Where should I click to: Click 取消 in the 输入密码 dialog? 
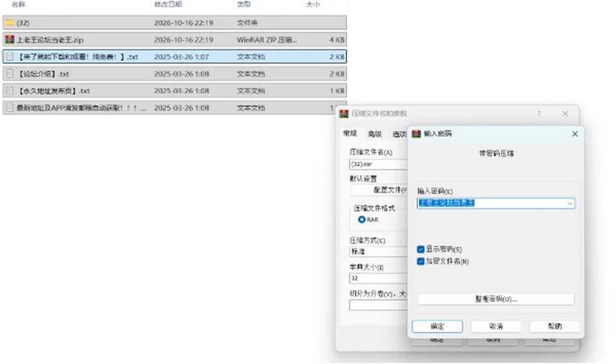point(496,326)
